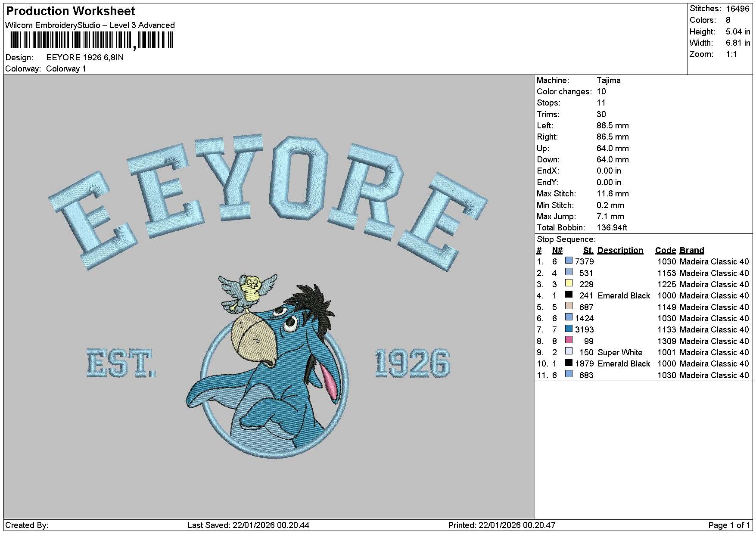756x534 pixels.
Task: Pick the black swatch beside stitch count 1879
Action: tap(569, 363)
